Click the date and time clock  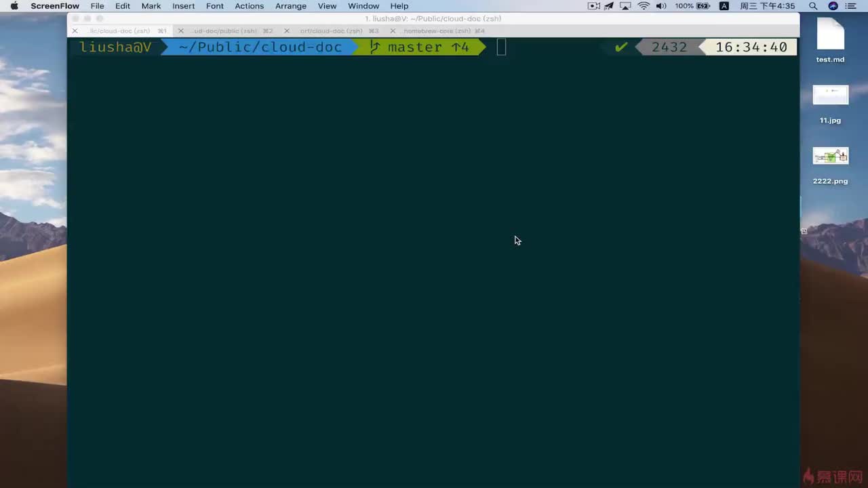[x=768, y=6]
